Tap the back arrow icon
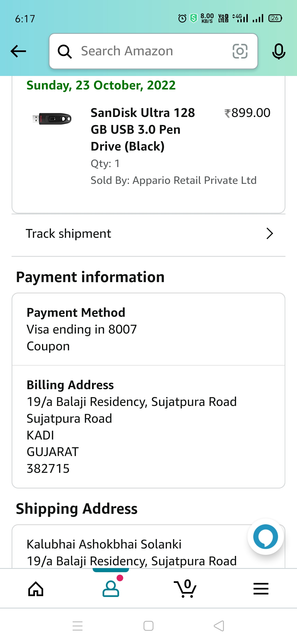The image size is (297, 644). [18, 51]
